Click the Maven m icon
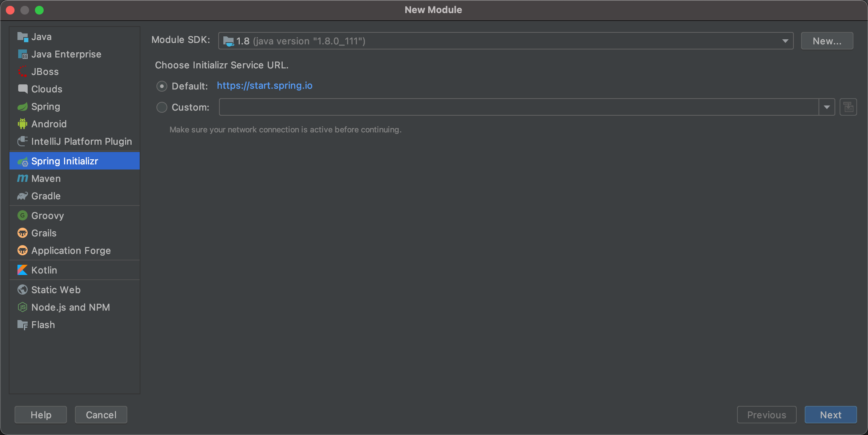This screenshot has width=868, height=435. point(23,179)
